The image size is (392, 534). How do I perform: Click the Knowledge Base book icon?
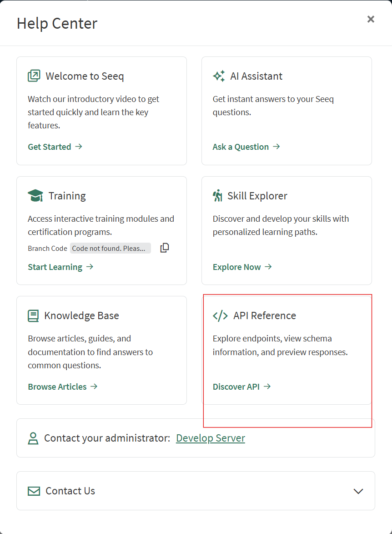pyautogui.click(x=33, y=316)
